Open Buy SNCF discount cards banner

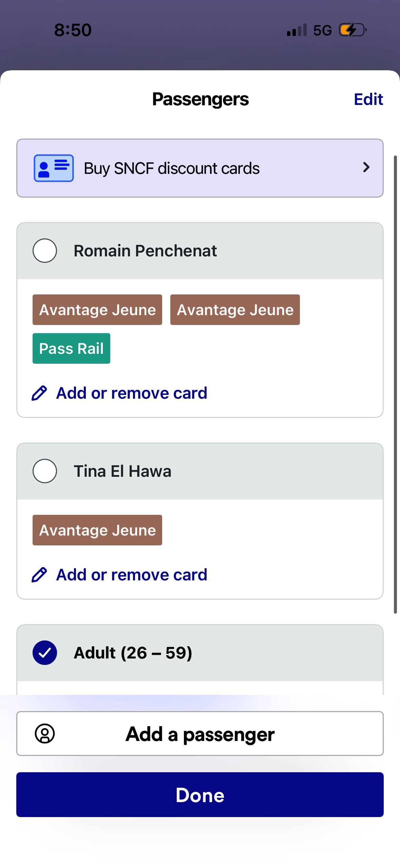click(x=200, y=168)
